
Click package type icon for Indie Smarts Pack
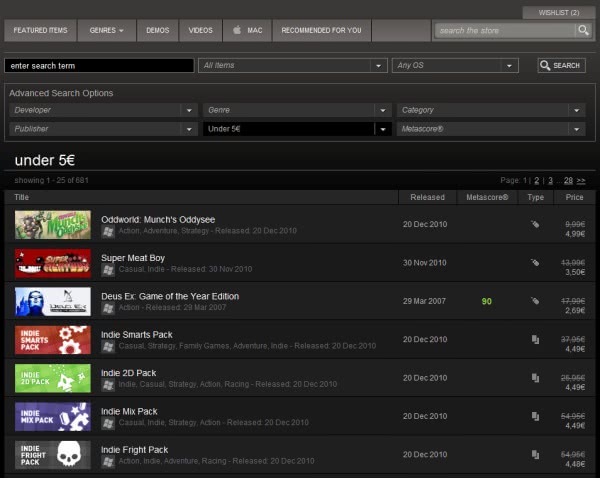click(x=535, y=339)
